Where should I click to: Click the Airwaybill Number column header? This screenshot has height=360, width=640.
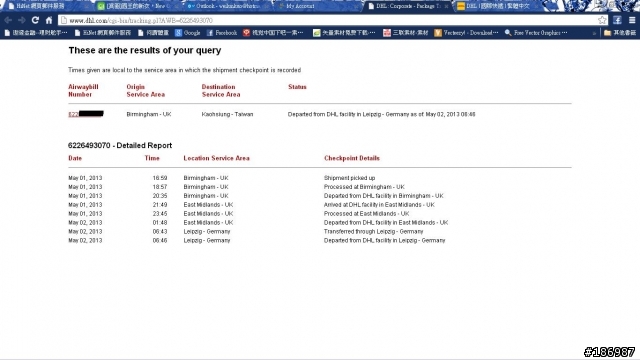click(83, 91)
